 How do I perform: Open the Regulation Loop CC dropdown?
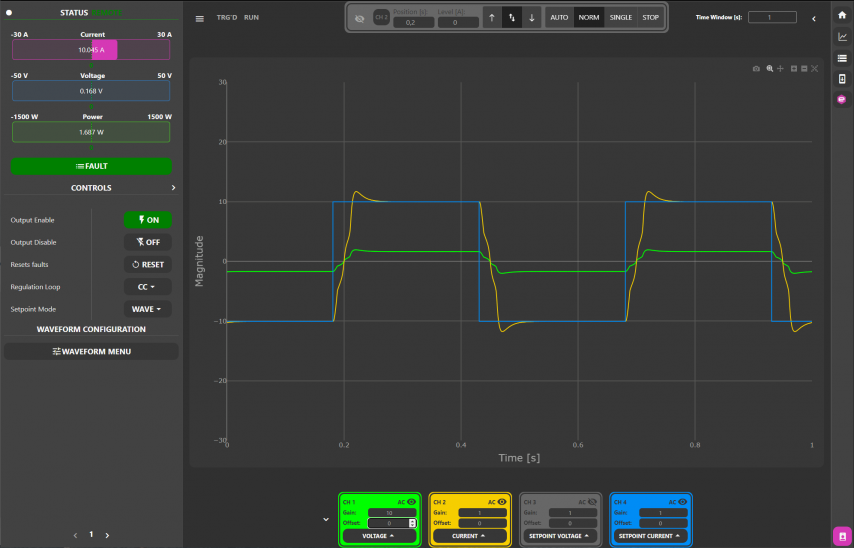point(147,287)
